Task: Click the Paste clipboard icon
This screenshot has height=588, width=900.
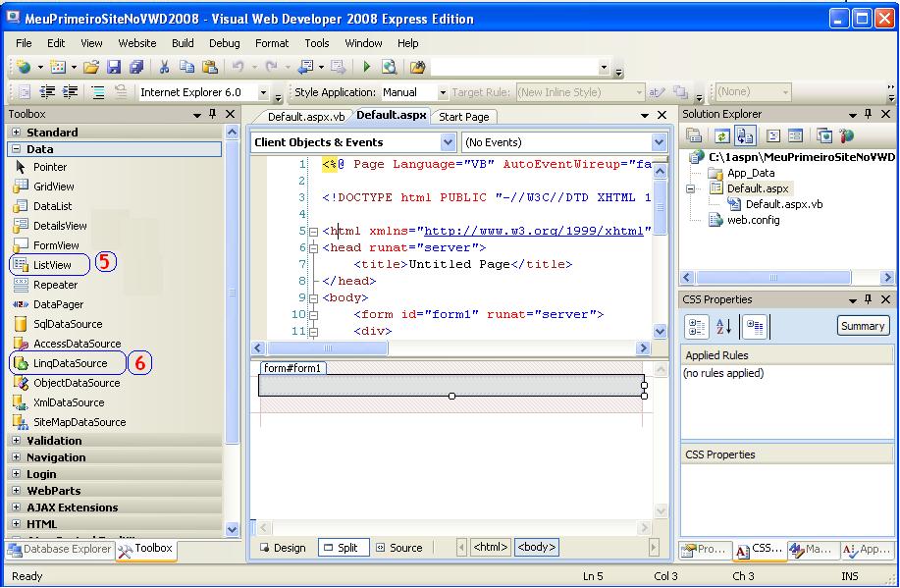Action: coord(210,67)
